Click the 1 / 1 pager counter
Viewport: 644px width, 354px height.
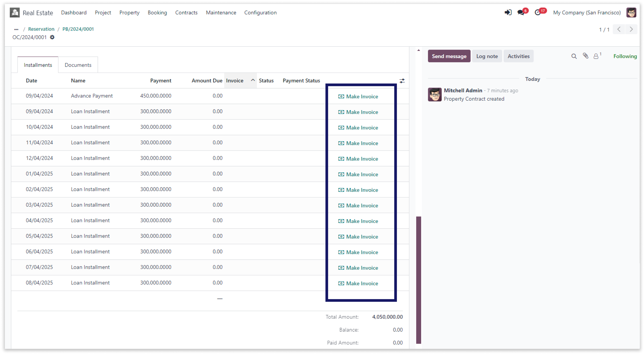coord(604,30)
